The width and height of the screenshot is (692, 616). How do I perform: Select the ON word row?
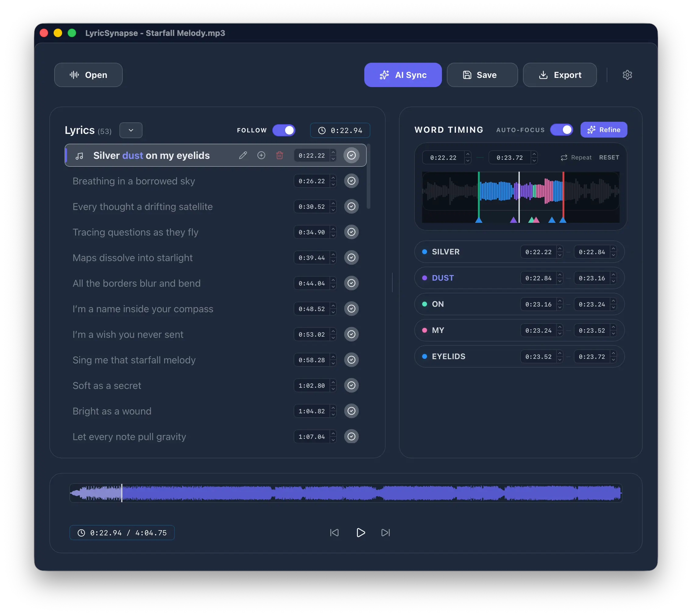point(519,304)
